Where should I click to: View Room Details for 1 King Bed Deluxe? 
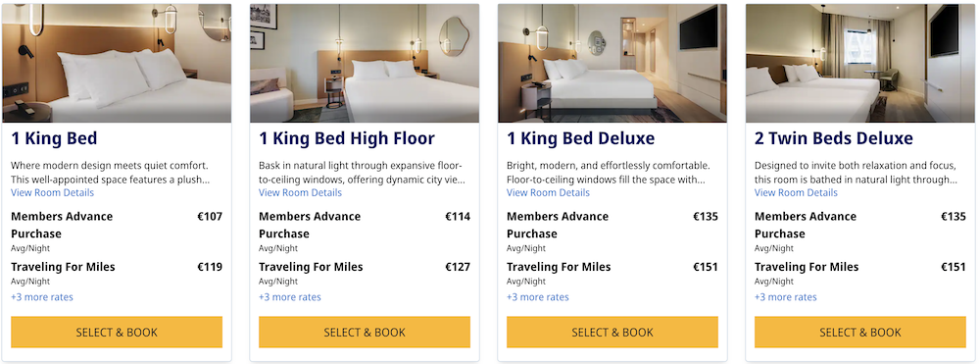(548, 192)
